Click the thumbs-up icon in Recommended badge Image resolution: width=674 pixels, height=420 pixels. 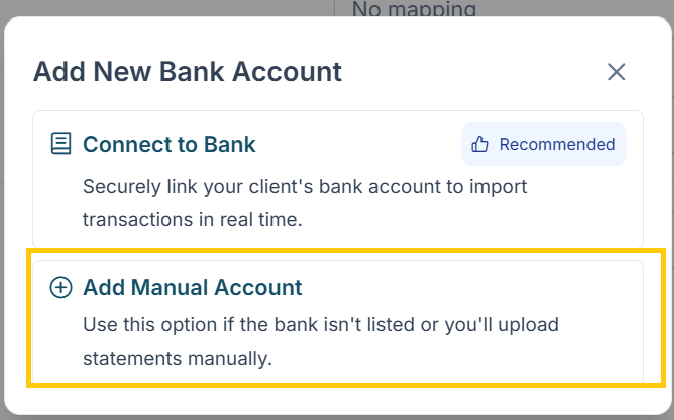(x=480, y=144)
